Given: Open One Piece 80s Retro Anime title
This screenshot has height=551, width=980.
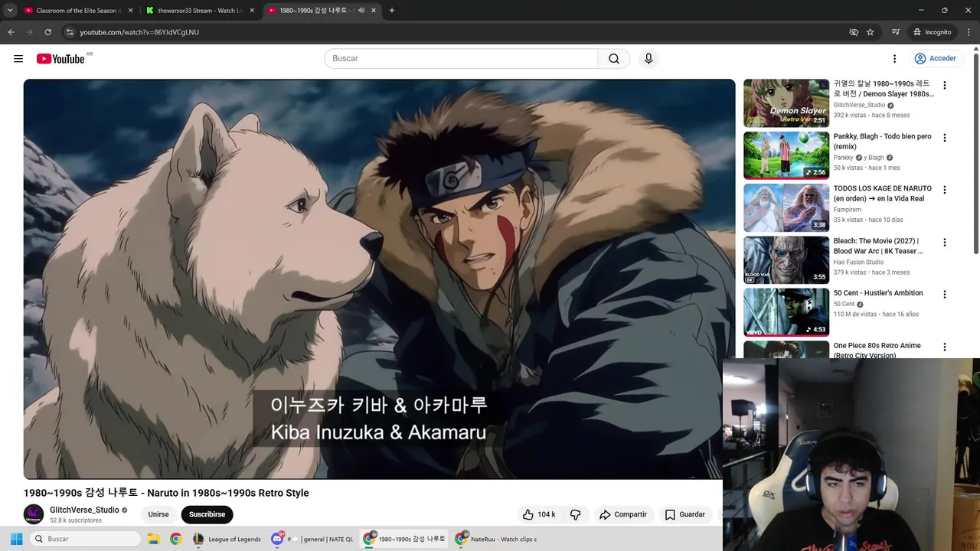Looking at the screenshot, I should (x=877, y=350).
